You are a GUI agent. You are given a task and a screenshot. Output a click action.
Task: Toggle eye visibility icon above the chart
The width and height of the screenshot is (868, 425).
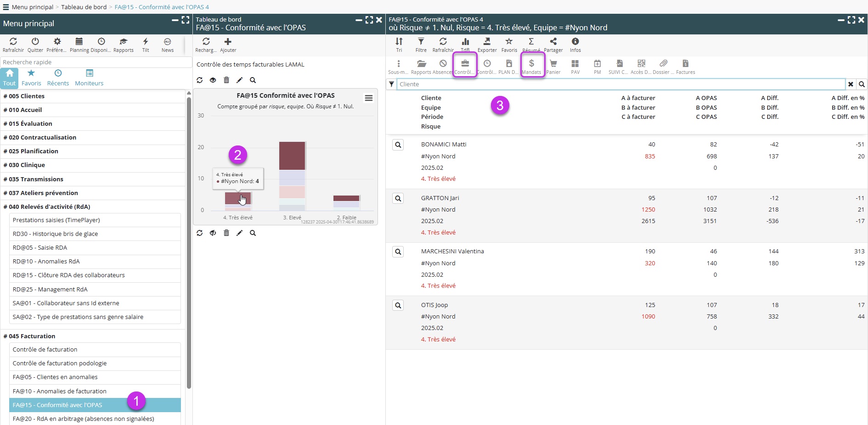pyautogui.click(x=213, y=80)
